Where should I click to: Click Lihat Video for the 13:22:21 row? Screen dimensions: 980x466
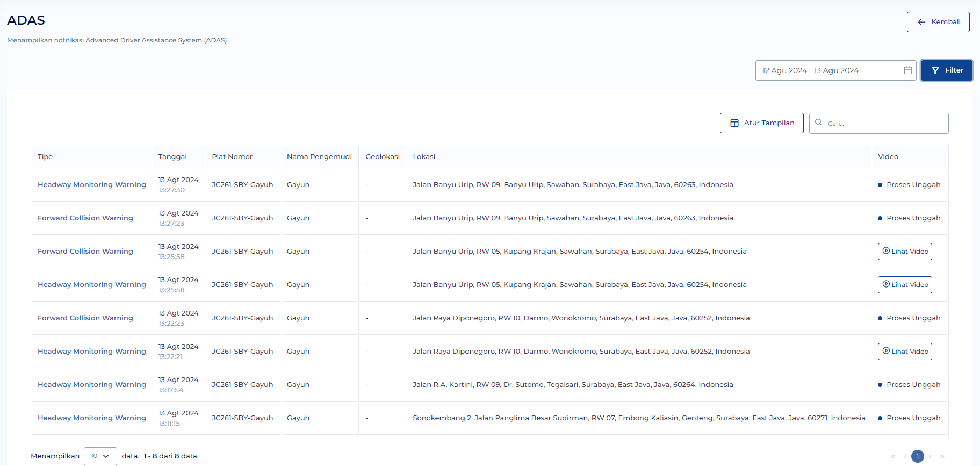pyautogui.click(x=905, y=352)
